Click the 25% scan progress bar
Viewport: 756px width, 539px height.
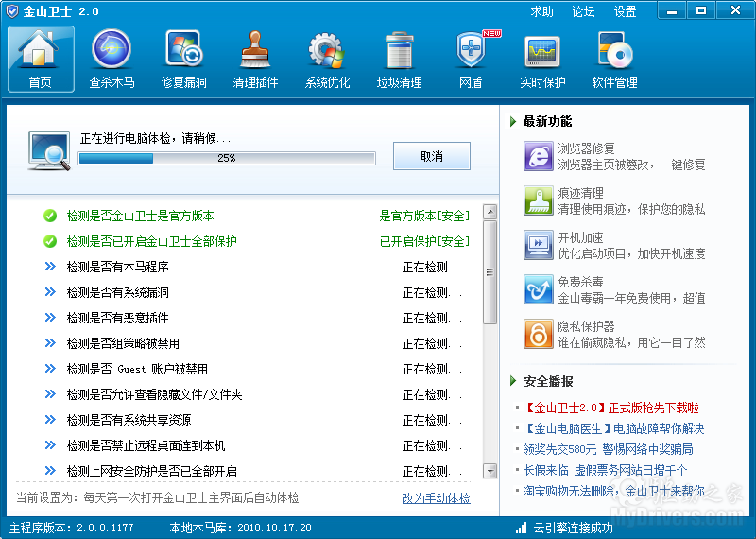click(x=227, y=158)
